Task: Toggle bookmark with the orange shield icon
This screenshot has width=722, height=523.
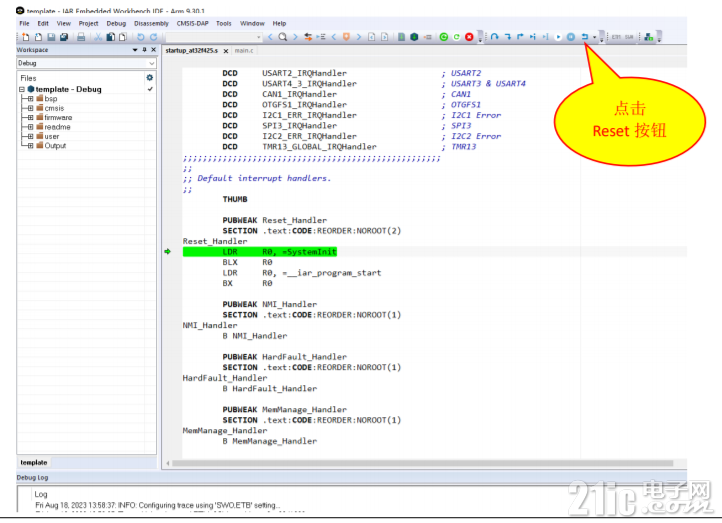Action: pos(346,37)
